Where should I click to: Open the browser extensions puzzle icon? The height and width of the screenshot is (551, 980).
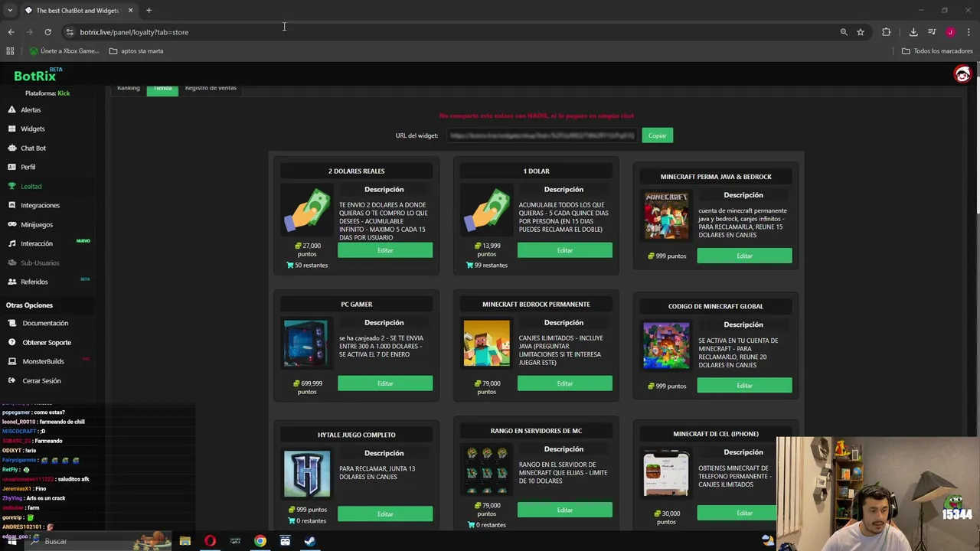(x=887, y=32)
